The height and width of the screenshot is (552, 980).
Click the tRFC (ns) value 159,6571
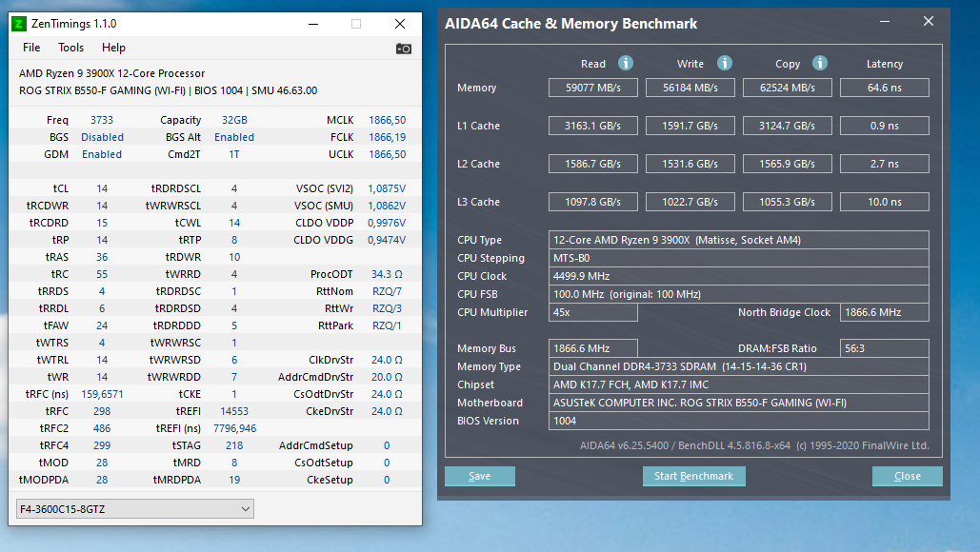coord(102,394)
